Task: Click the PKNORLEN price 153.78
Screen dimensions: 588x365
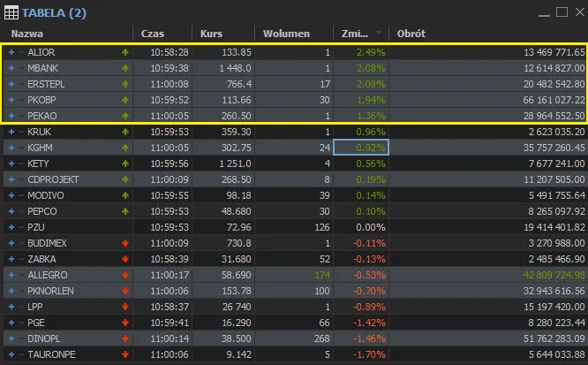Action: 237,291
